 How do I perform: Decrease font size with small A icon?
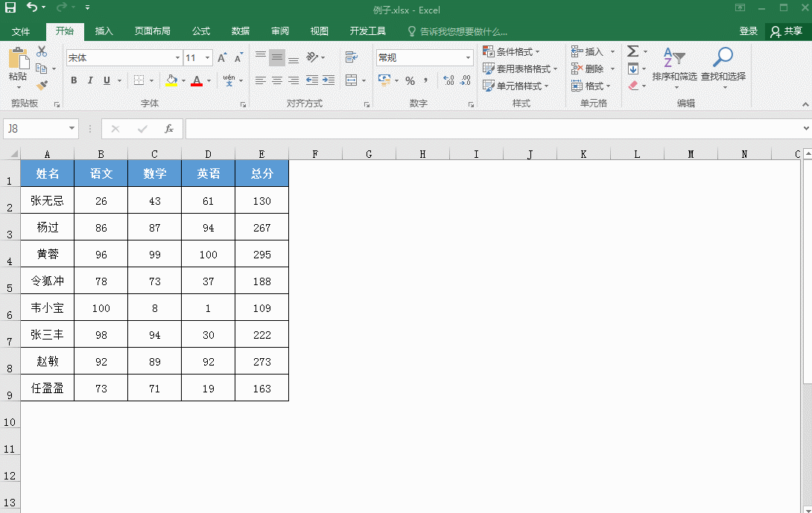238,58
